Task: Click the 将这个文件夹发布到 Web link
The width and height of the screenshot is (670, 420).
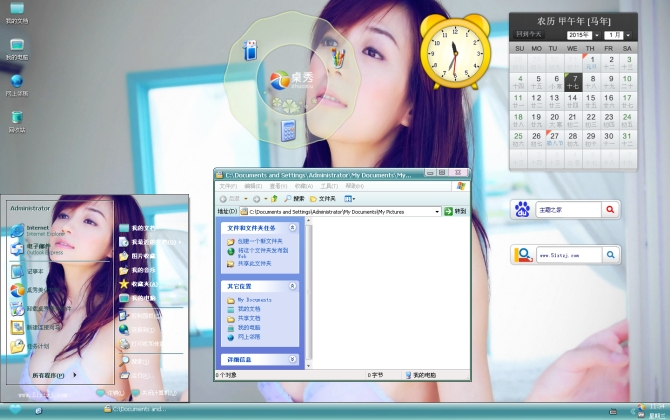Action: click(x=263, y=253)
